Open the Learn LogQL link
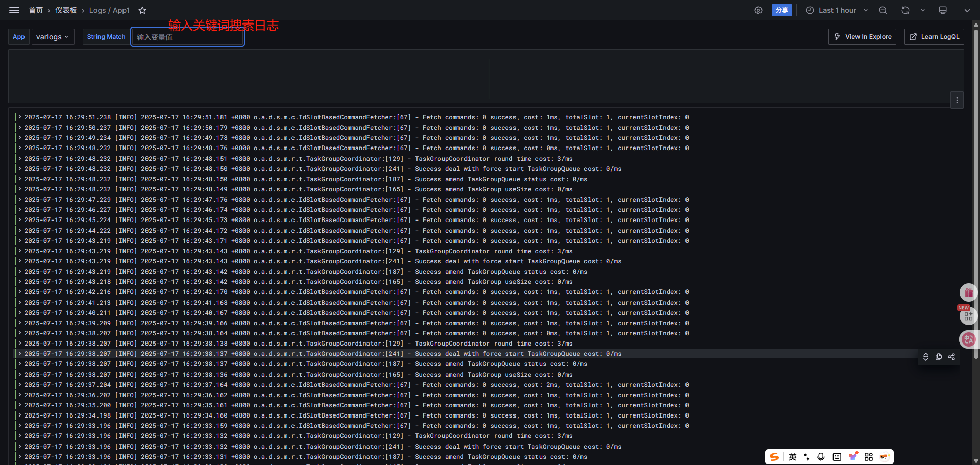The image size is (980, 465). tap(934, 37)
